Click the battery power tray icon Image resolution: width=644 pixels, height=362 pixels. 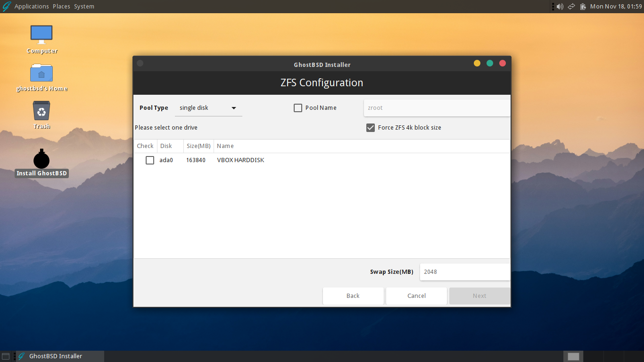click(x=583, y=7)
